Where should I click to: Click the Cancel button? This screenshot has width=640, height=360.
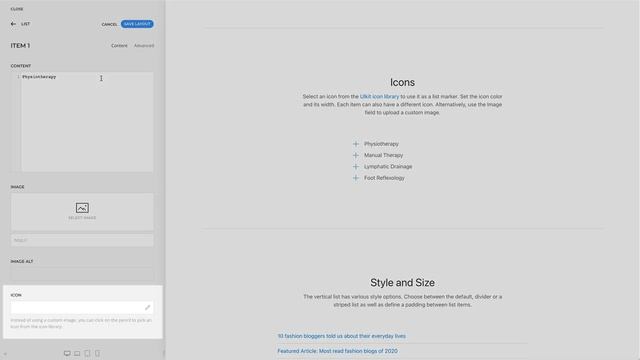pos(109,24)
